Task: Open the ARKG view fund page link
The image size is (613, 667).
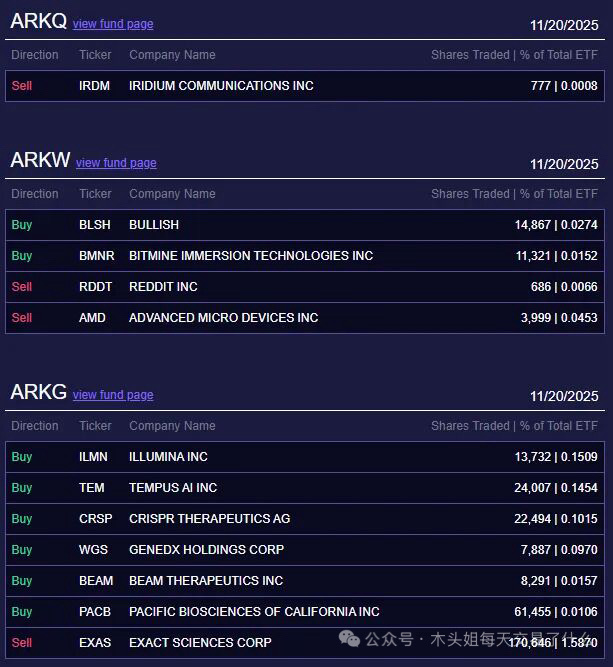Action: (113, 395)
